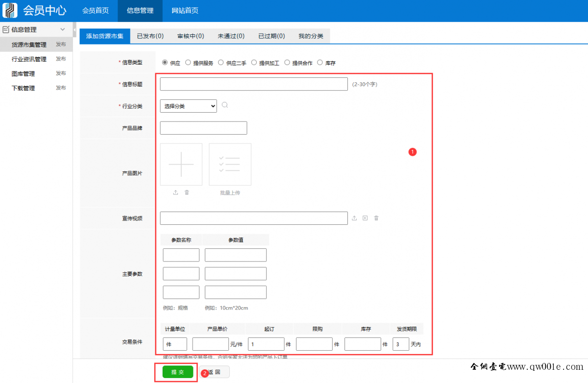The image size is (588, 383).
Task: Click into the 信息标题 title input field
Action: [253, 84]
